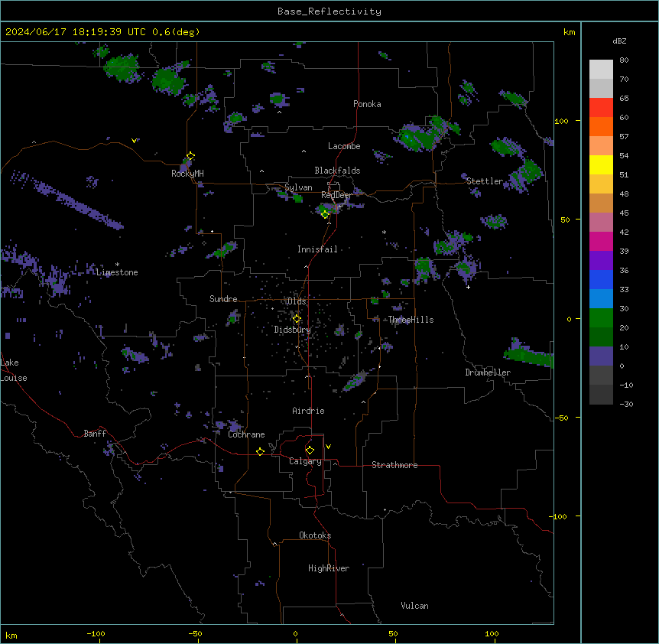Screen dimensions: 659x644
Task: Click the 2024/06/17 18:19:39 UTC timestamp
Action: tap(76, 32)
